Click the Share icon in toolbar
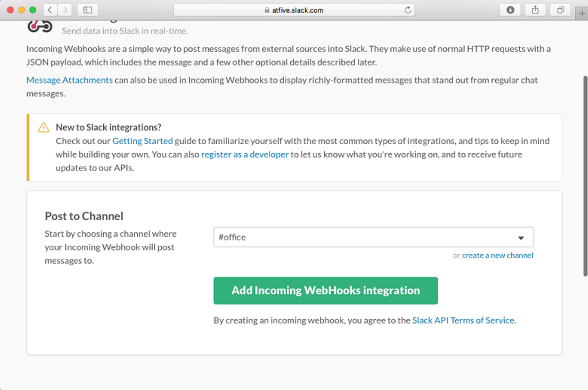Screen dimensions: 588x390 point(535,10)
